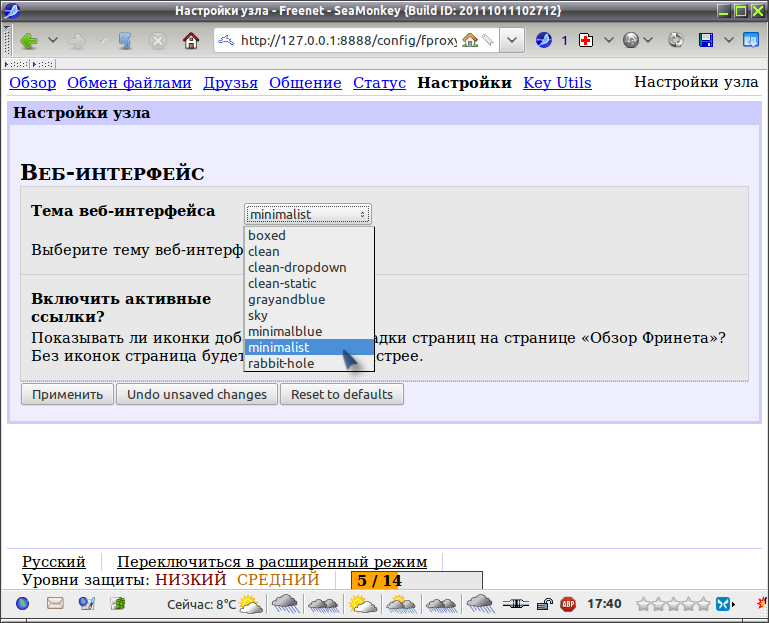Click the green Back arrow
Image resolution: width=769 pixels, height=623 pixels.
tap(29, 41)
